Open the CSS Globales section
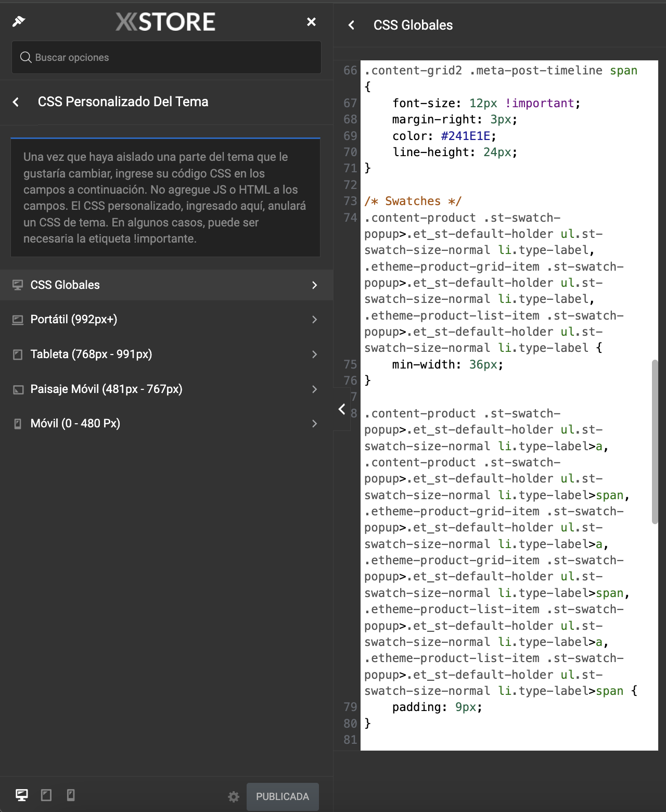The image size is (666, 812). [166, 285]
